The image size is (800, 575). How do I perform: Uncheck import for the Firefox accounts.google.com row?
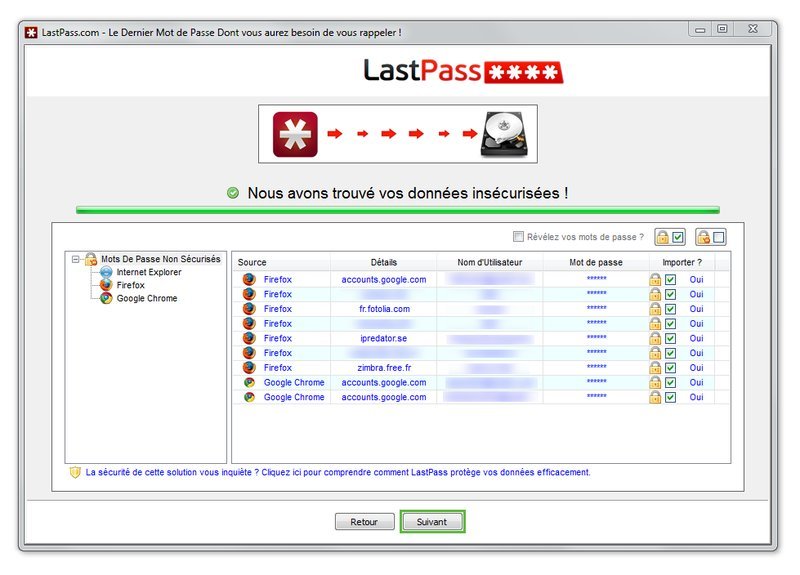click(670, 280)
